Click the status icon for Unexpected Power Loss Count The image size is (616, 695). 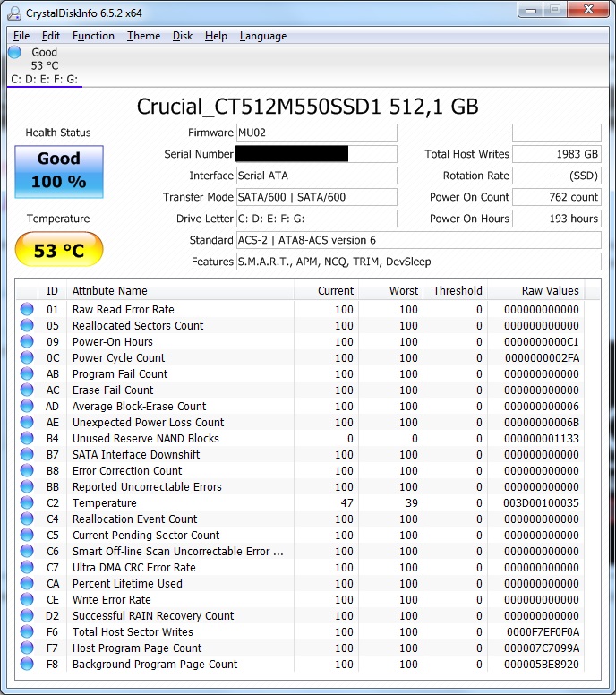(x=27, y=422)
